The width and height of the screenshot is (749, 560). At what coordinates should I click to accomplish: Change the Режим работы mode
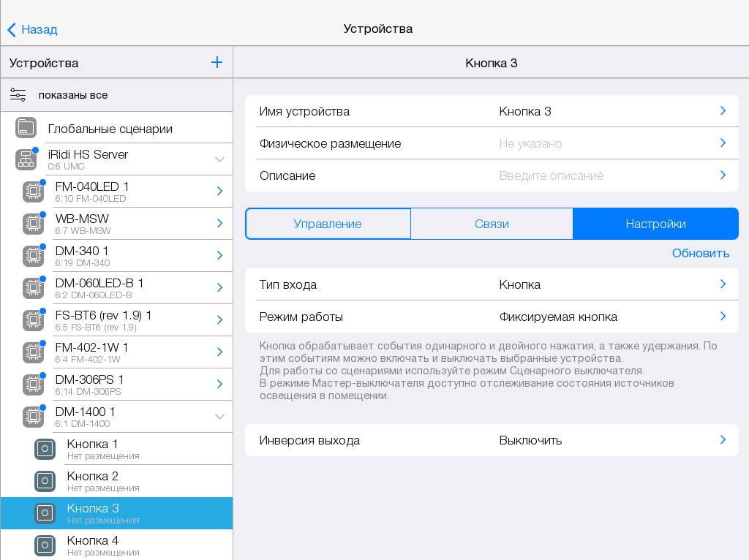click(x=492, y=317)
